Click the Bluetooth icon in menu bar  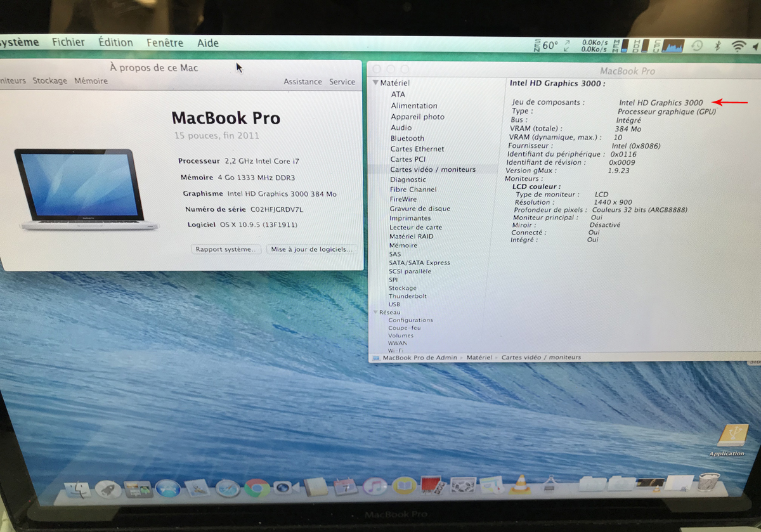pos(718,46)
